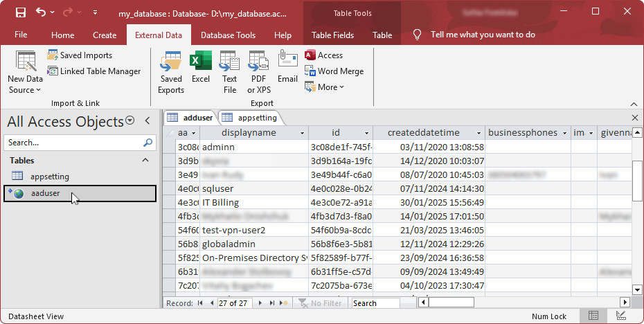
Task: Export via Email
Action: (x=287, y=67)
